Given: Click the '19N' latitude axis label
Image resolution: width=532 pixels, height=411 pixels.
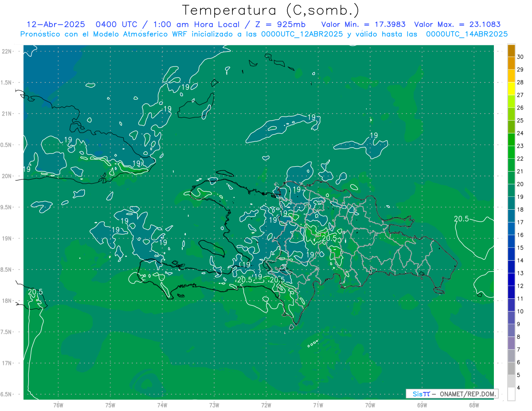Looking at the screenshot, I should 7,239.
